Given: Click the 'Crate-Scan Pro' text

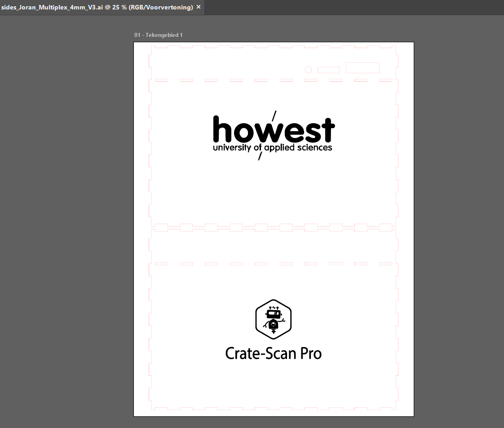Looking at the screenshot, I should pos(273,353).
